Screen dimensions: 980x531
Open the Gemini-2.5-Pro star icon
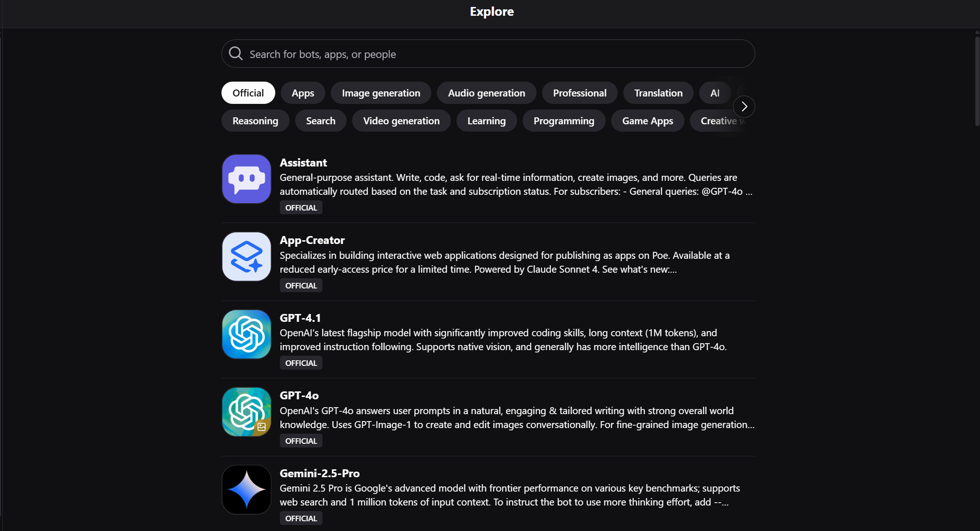click(x=247, y=490)
